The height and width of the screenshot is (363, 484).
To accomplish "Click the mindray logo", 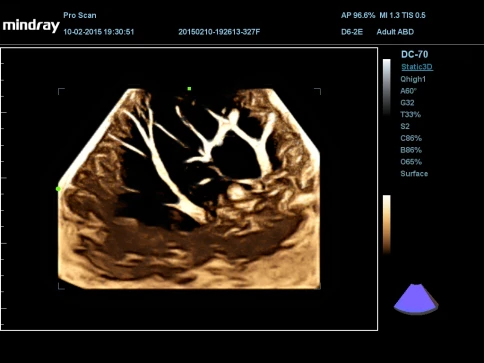I will (x=31, y=26).
